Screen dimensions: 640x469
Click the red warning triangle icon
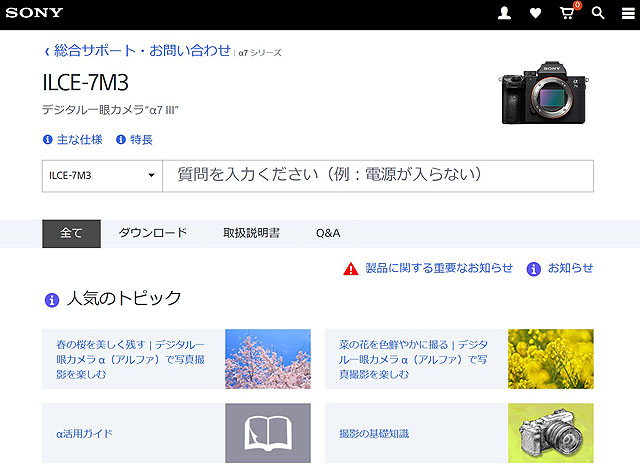pyautogui.click(x=350, y=268)
